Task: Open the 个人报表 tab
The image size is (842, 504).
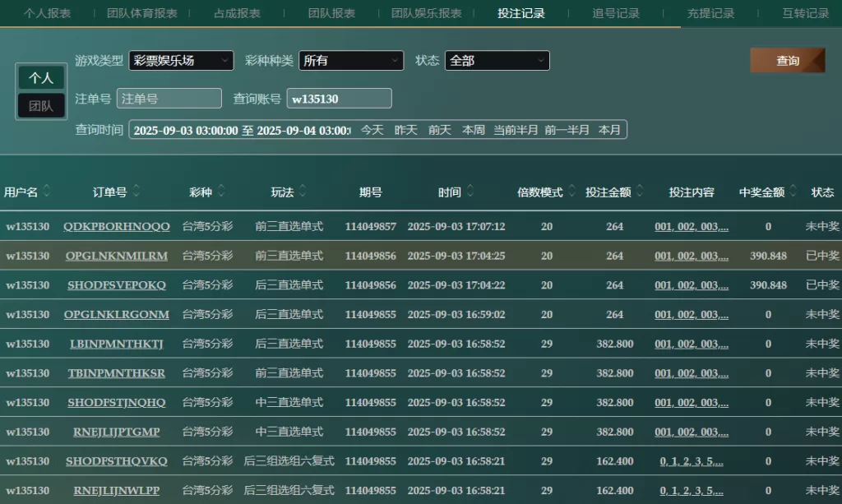Action: (47, 13)
